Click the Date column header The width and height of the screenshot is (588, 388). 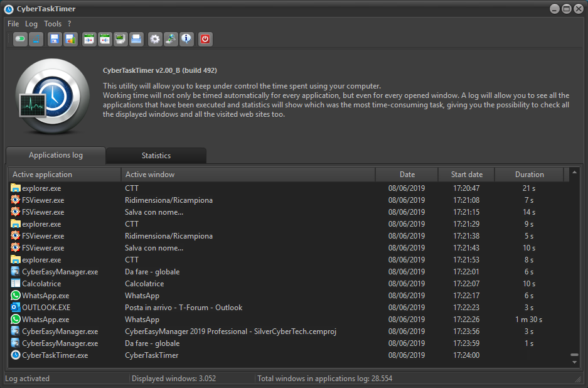coord(407,175)
